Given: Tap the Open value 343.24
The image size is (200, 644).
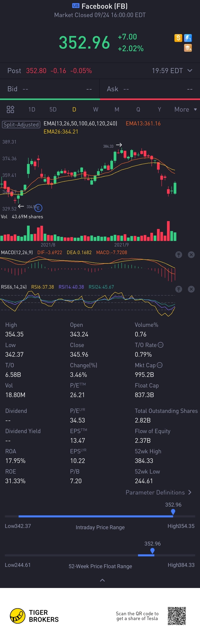Looking at the screenshot, I should click(79, 334).
